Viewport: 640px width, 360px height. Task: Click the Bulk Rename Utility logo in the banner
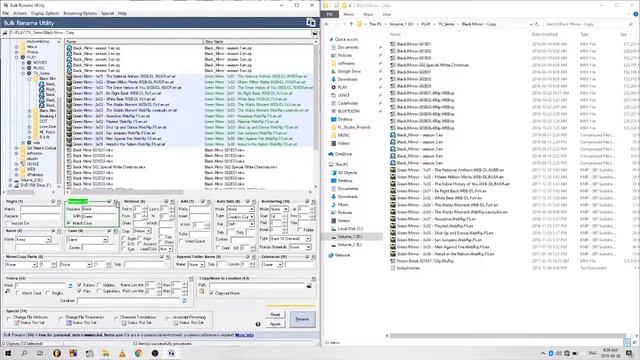coord(311,23)
